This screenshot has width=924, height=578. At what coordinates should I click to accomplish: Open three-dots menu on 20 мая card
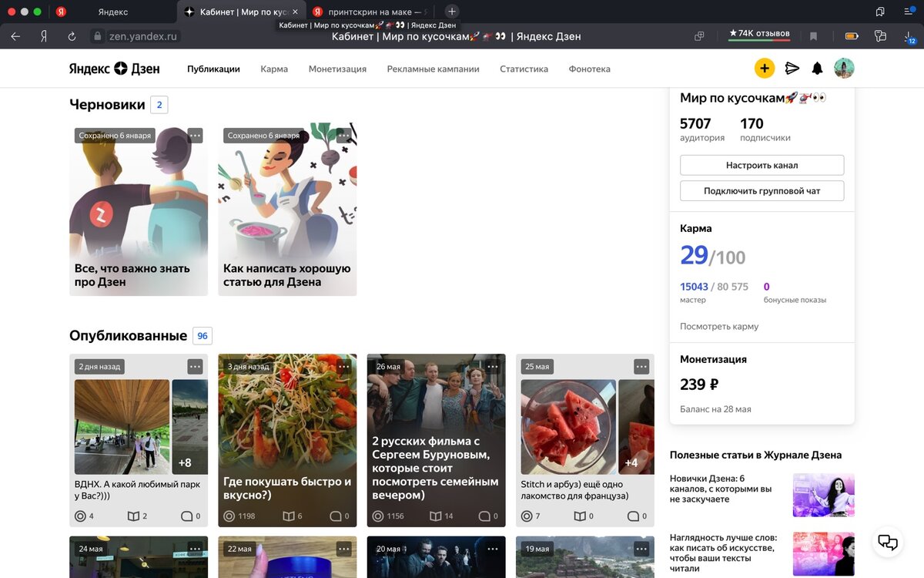click(x=493, y=549)
